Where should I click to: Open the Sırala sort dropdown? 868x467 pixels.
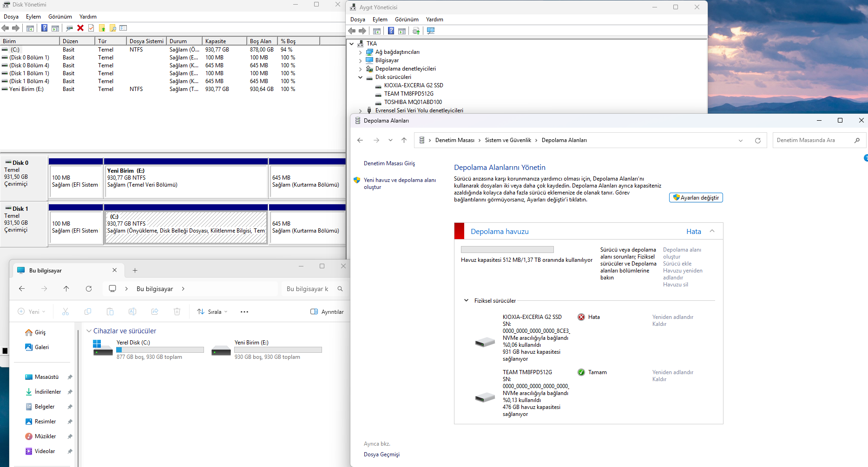(x=212, y=312)
